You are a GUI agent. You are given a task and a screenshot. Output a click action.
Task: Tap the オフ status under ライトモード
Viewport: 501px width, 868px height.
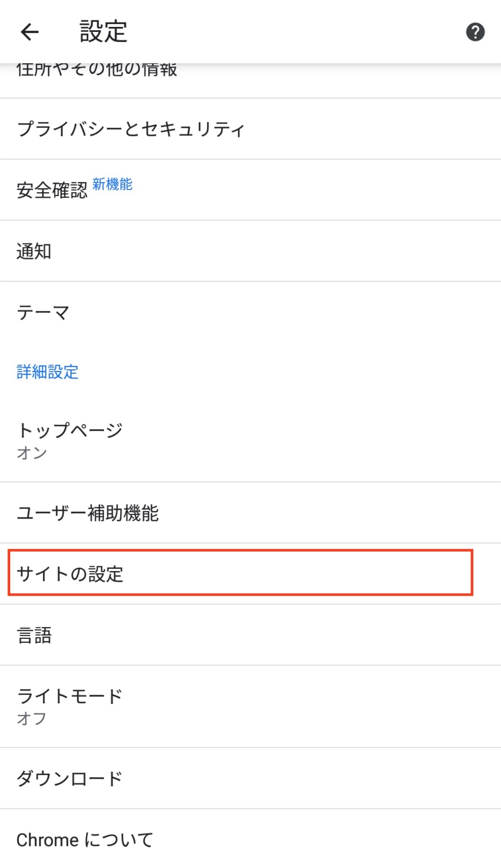pos(31,718)
